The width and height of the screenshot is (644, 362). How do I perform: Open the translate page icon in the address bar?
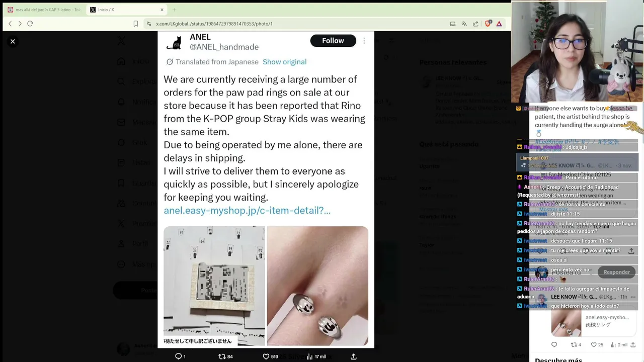tap(464, 24)
